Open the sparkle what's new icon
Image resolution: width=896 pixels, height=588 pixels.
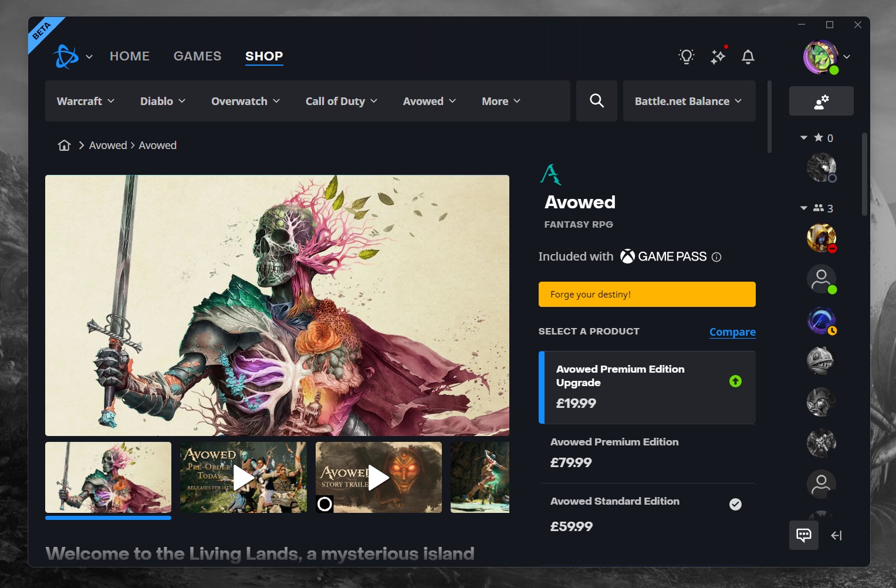click(718, 56)
